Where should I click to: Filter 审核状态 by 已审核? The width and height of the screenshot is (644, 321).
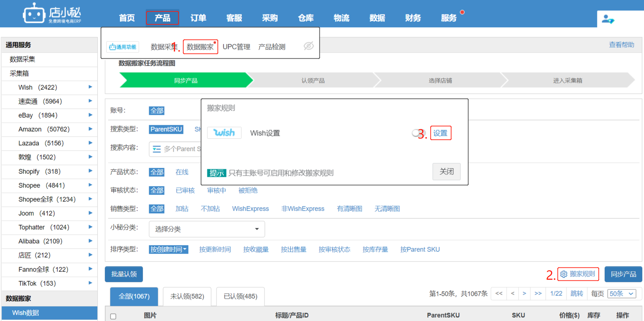[x=185, y=190]
